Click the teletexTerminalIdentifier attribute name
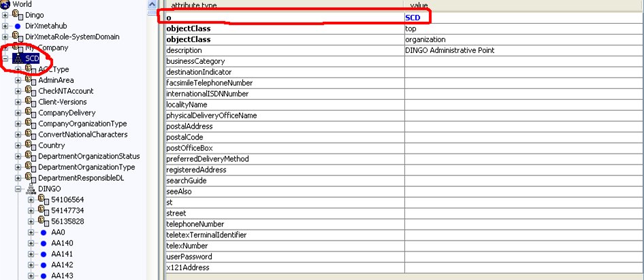The height and width of the screenshot is (280, 644). (x=206, y=235)
